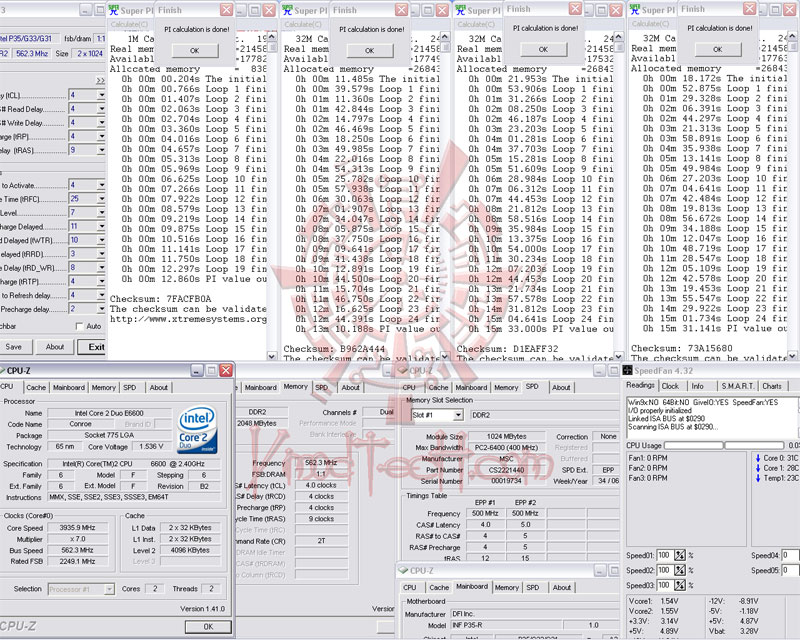Open the SPD tab in front CPU-Z window

click(x=130, y=387)
